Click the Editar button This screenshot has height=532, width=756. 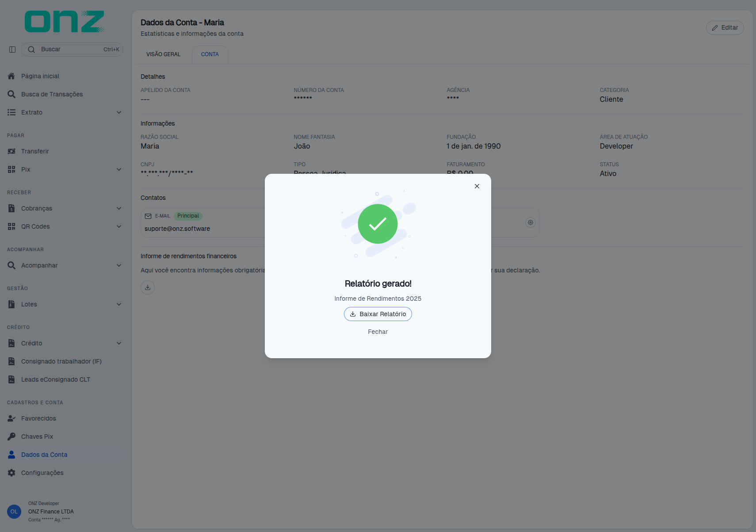725,28
